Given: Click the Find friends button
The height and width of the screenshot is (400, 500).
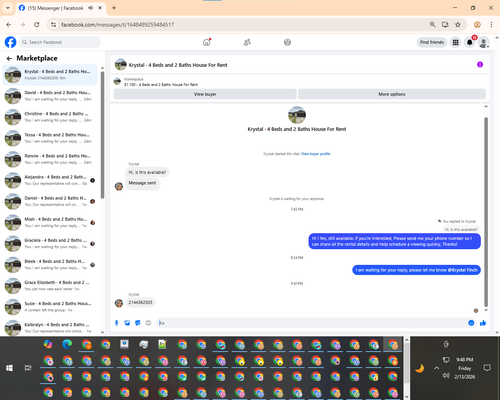Looking at the screenshot, I should click(x=432, y=42).
